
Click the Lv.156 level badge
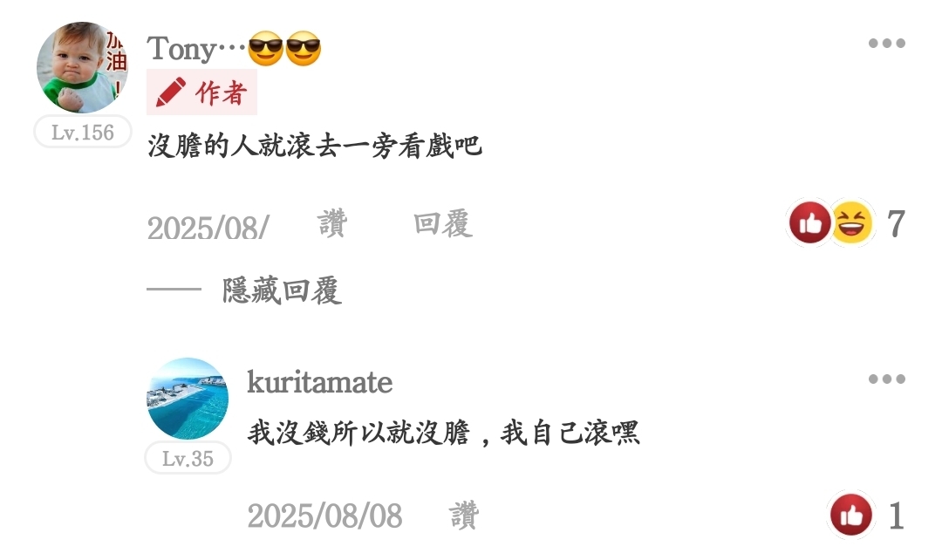pyautogui.click(x=82, y=132)
